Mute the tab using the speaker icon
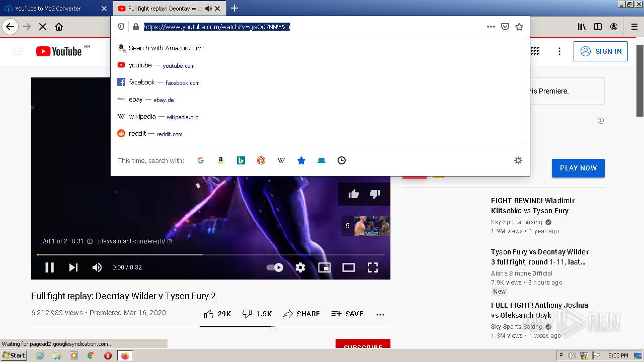The height and width of the screenshot is (362, 644). [208, 9]
